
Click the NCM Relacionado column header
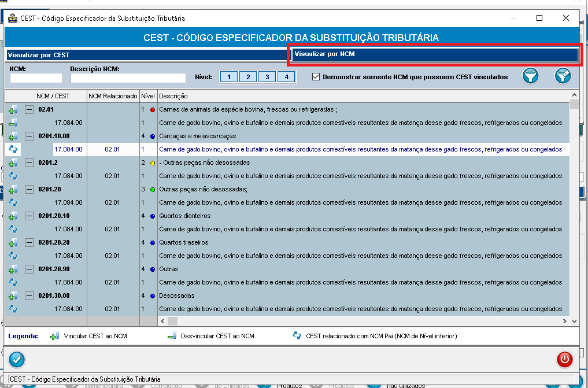[x=113, y=97]
